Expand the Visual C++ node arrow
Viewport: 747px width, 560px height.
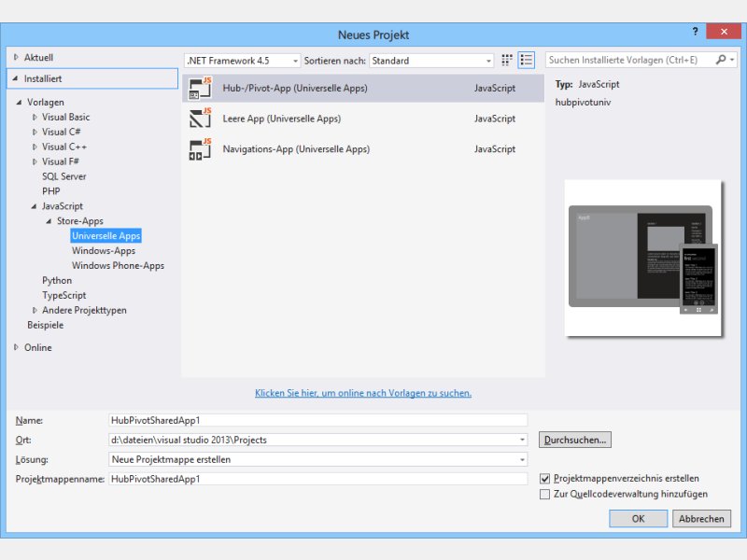tap(35, 147)
